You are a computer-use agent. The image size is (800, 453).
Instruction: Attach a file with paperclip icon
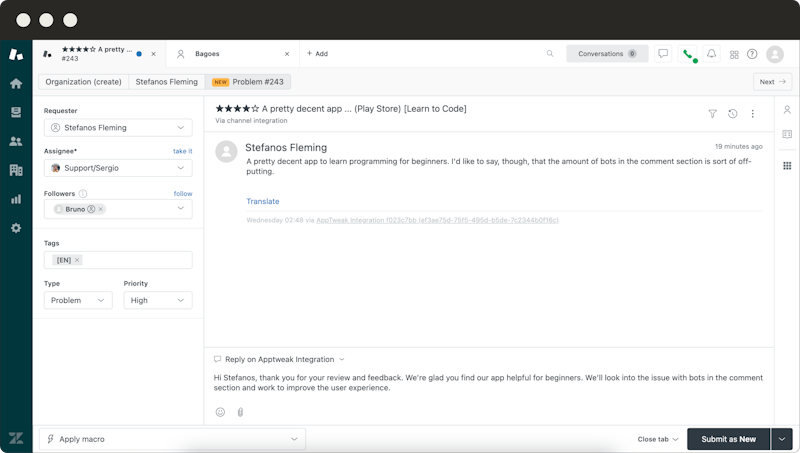tap(240, 411)
